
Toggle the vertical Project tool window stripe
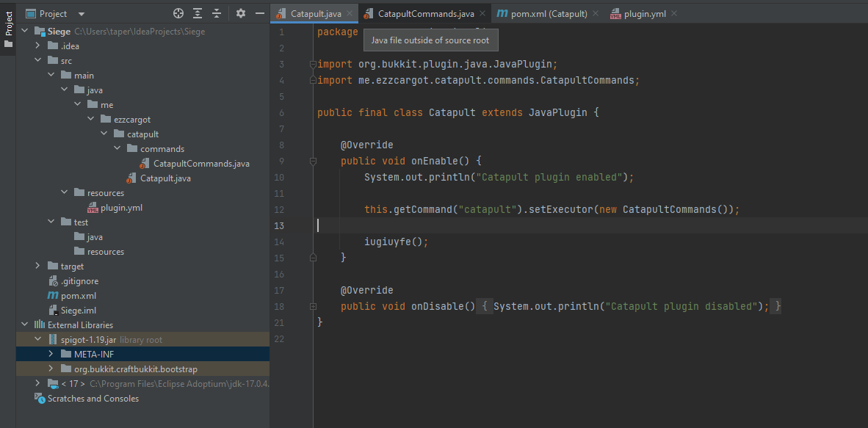click(8, 30)
